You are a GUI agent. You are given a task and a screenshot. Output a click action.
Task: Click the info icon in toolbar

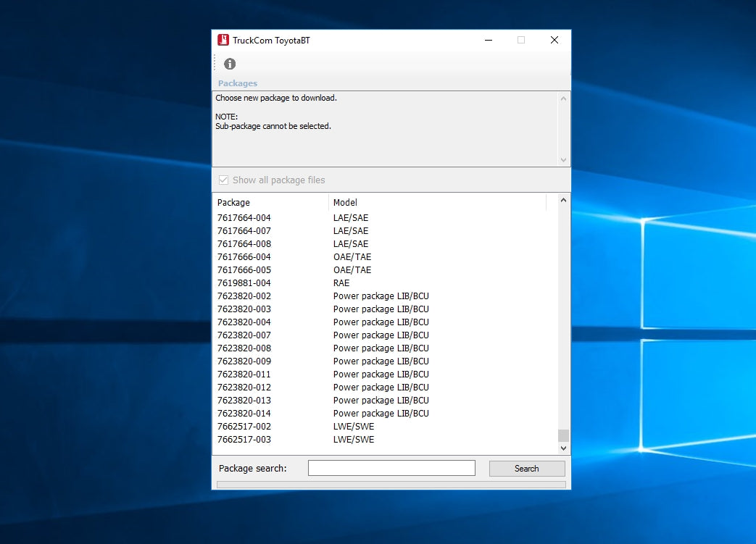click(230, 64)
